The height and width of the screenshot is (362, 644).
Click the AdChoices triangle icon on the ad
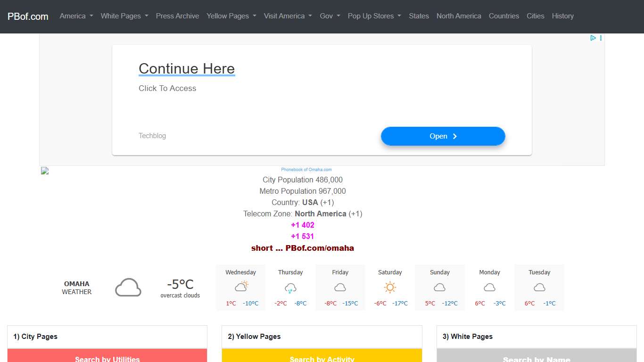coord(593,38)
